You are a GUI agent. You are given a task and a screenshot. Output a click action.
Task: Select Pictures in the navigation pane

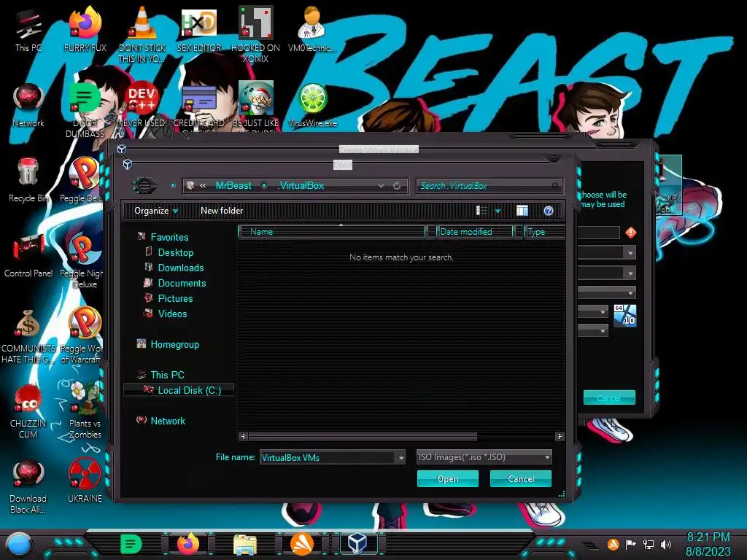[x=175, y=298]
